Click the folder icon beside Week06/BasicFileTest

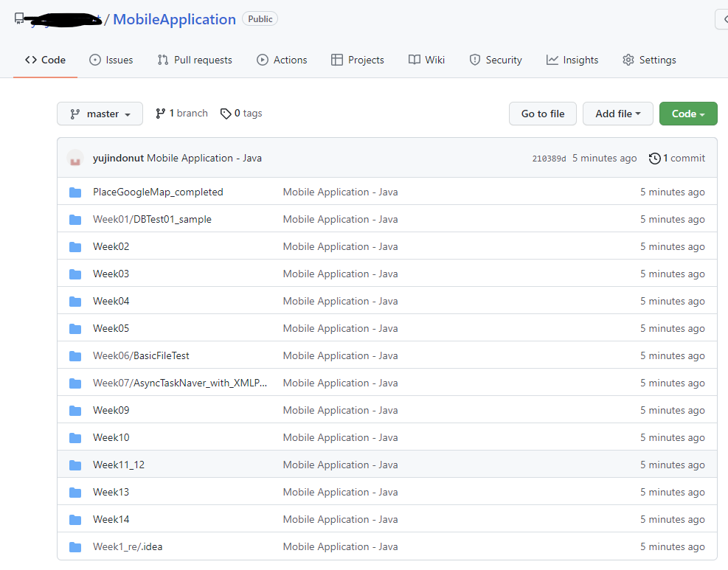75,356
